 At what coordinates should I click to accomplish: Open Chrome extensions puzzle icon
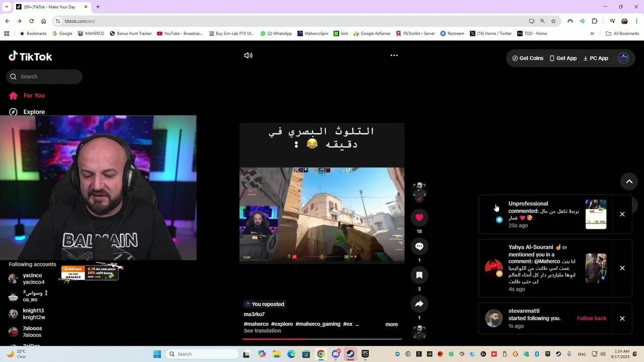[x=595, y=21]
